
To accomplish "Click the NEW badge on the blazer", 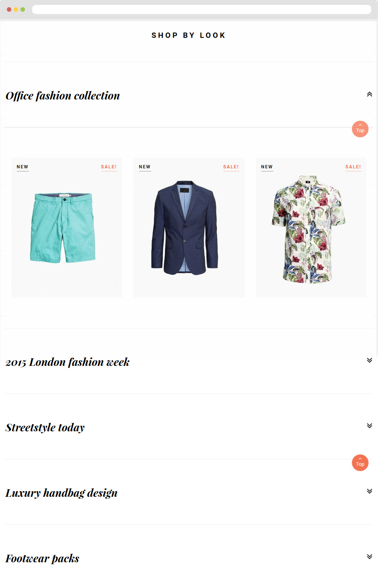I will [145, 167].
